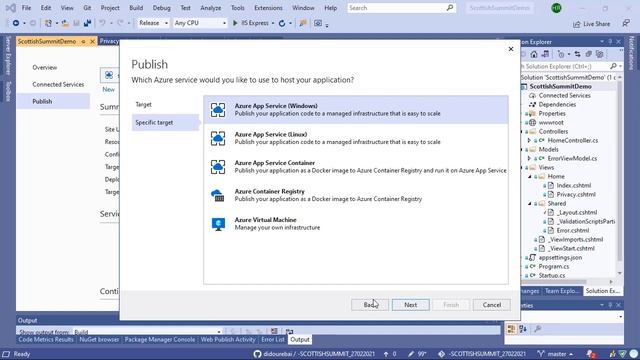Open the Build menu
The width and height of the screenshot is (640, 360).
(136, 8)
